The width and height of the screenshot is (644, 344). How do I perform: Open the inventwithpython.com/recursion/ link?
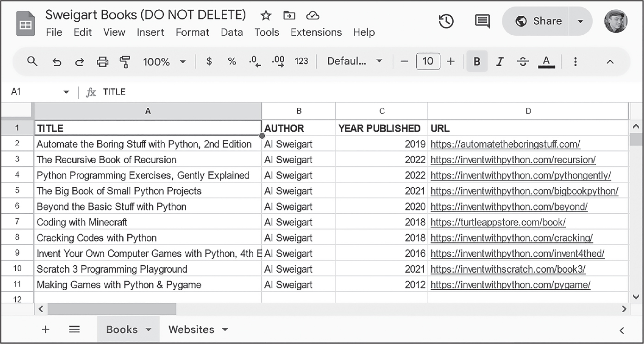pyautogui.click(x=513, y=160)
